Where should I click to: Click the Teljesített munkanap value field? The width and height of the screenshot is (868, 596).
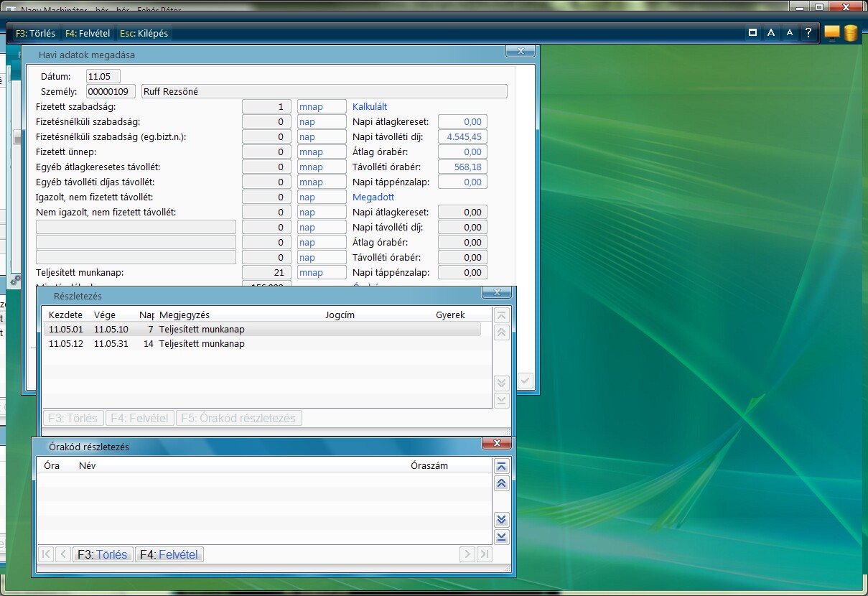click(x=266, y=273)
